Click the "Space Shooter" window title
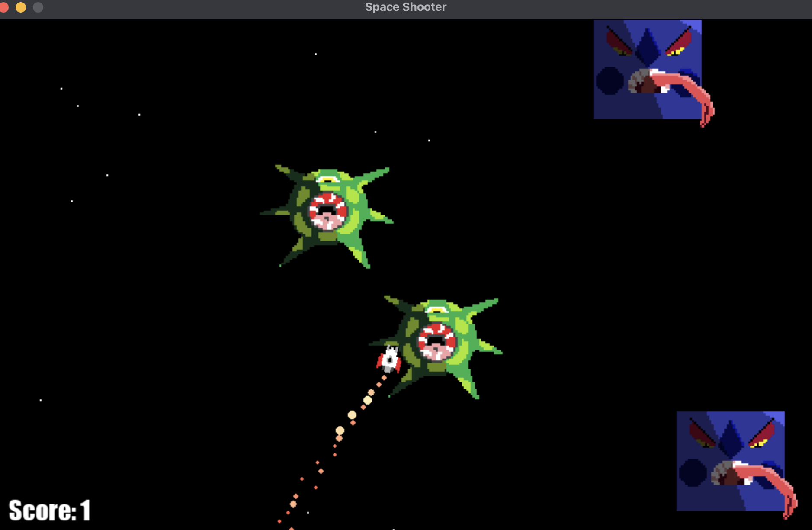Image resolution: width=812 pixels, height=530 pixels. point(406,7)
